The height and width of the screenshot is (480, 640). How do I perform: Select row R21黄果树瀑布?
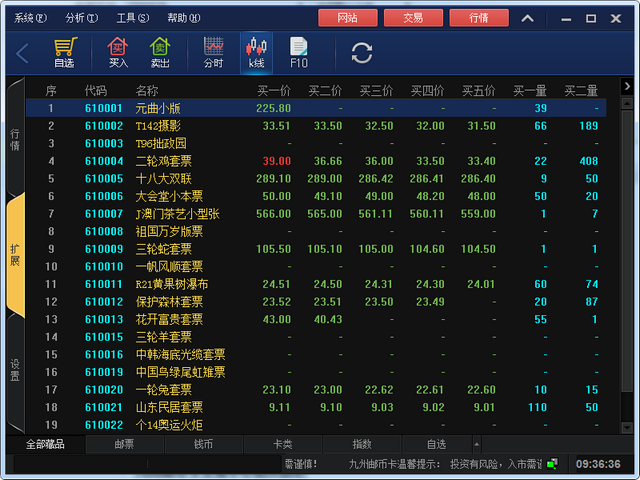(x=316, y=284)
